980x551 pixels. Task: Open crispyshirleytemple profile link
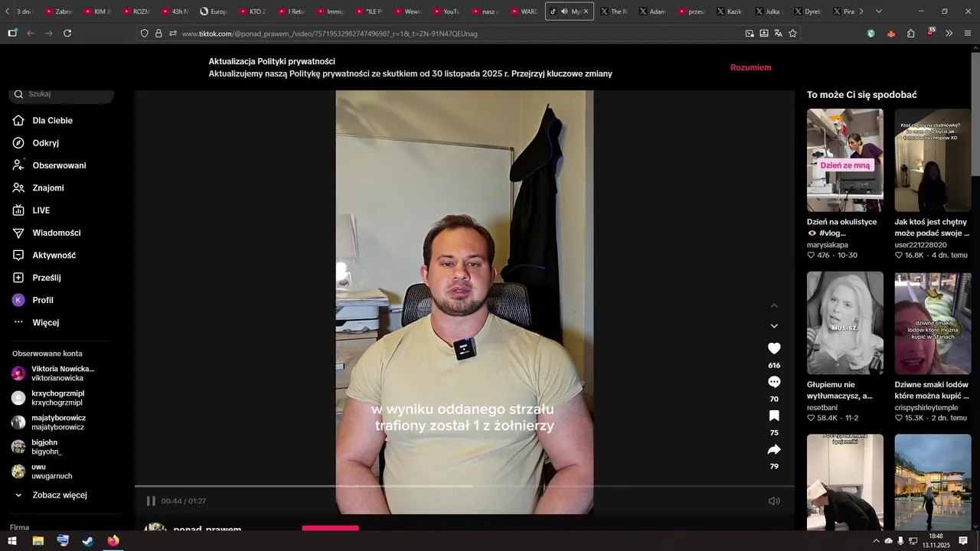926,408
